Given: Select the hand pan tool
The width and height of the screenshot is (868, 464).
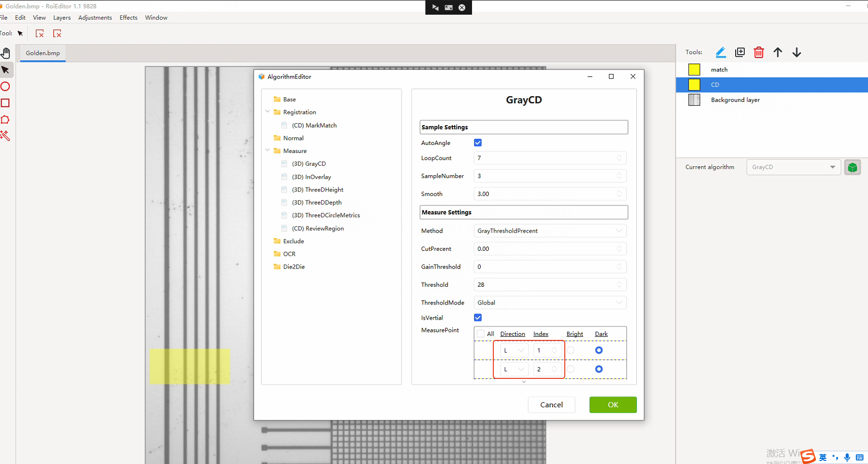Looking at the screenshot, I should pos(6,53).
